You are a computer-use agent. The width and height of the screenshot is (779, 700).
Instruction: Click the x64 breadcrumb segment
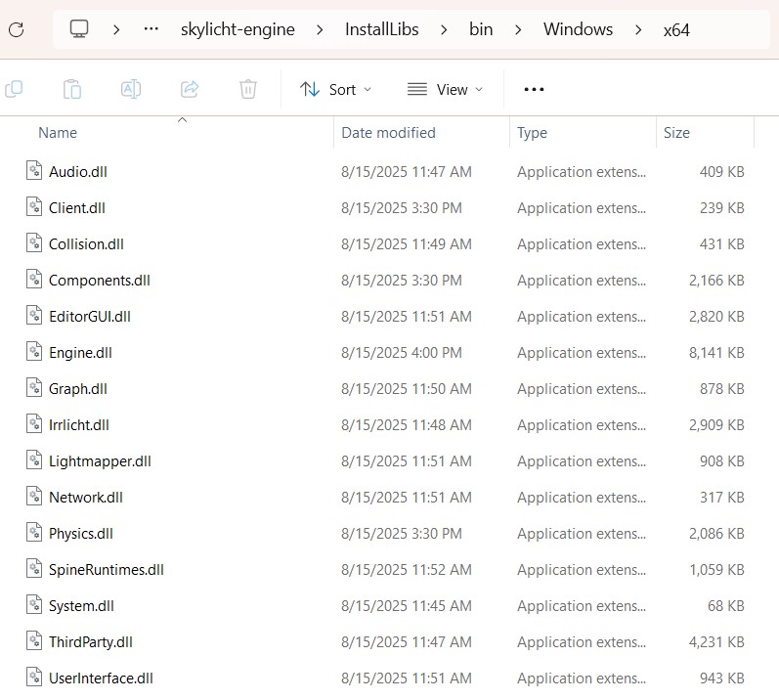676,30
